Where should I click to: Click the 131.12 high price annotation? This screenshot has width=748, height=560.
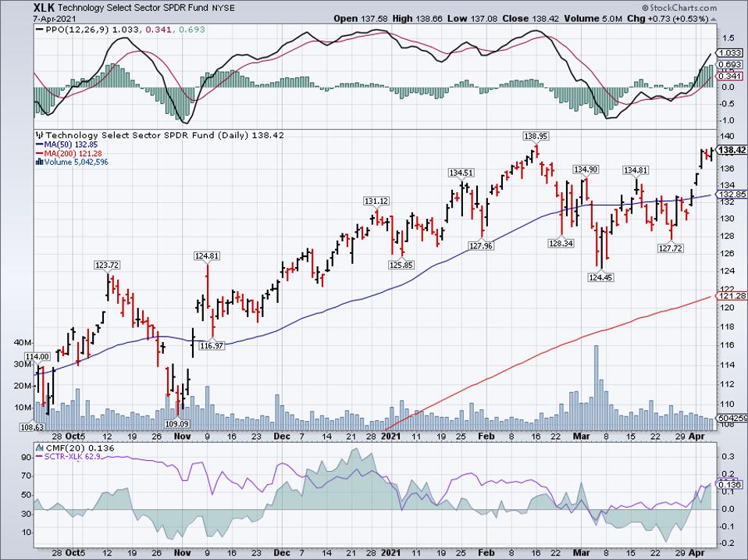376,202
